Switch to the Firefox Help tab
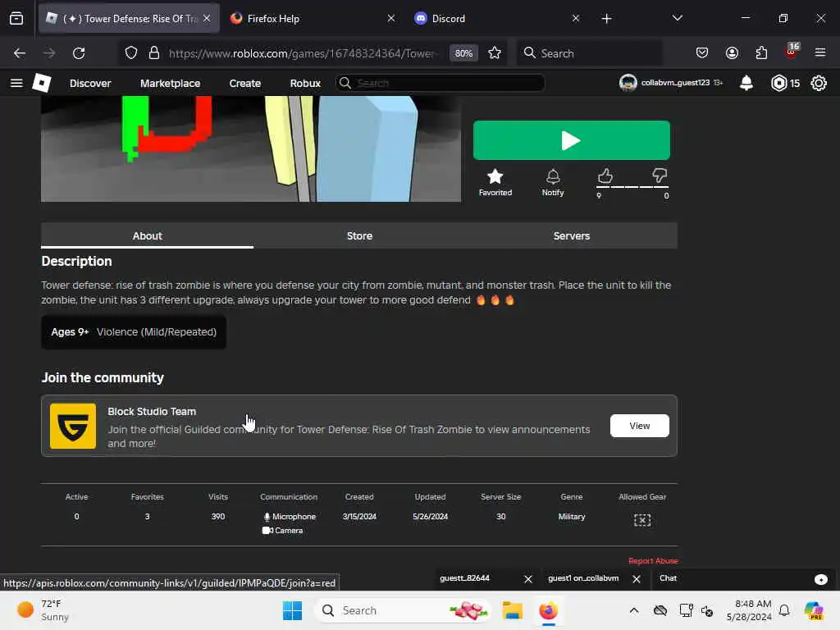This screenshot has width=840, height=630. 313,18
